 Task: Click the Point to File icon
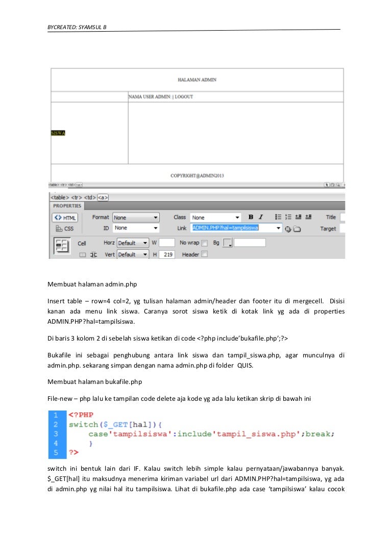pyautogui.click(x=288, y=229)
